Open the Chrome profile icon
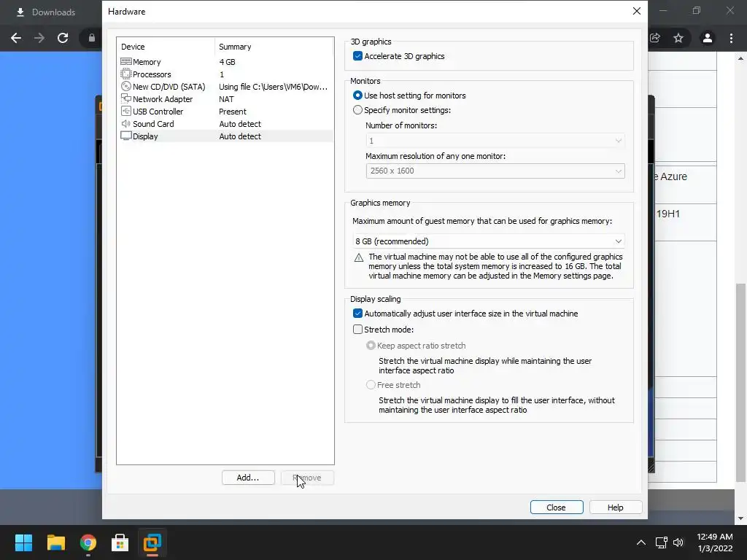 coord(708,38)
